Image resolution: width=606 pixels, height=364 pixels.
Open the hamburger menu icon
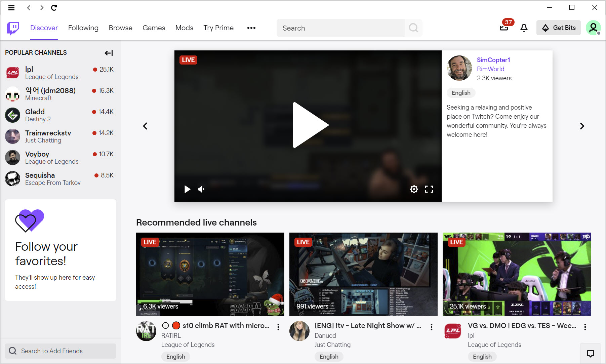[x=11, y=8]
